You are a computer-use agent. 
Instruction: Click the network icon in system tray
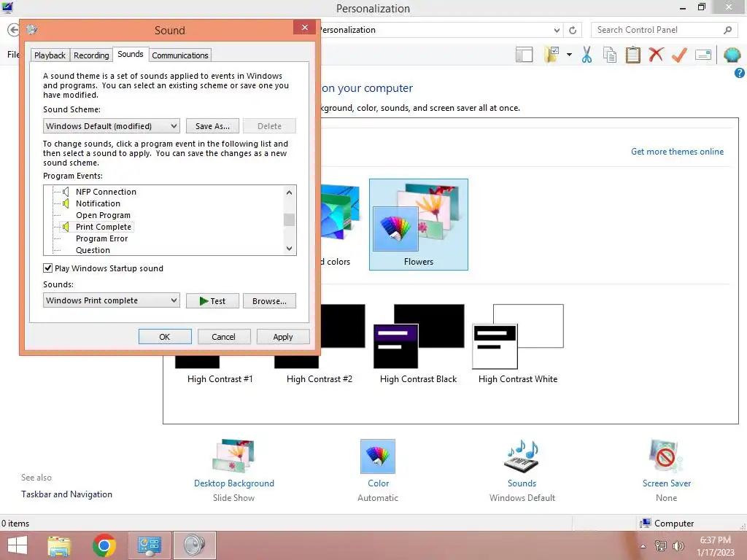click(660, 546)
